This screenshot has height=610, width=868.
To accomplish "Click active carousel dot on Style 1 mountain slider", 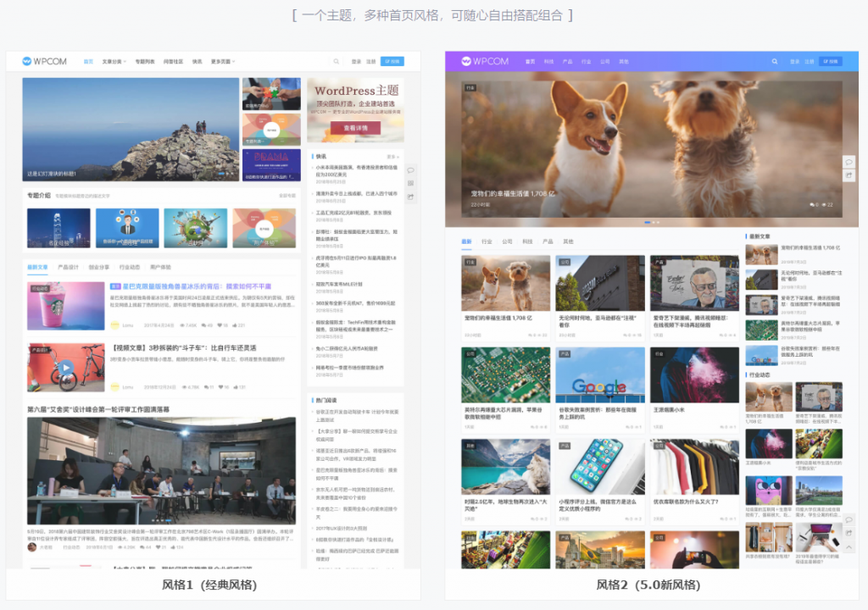I will click(221, 174).
